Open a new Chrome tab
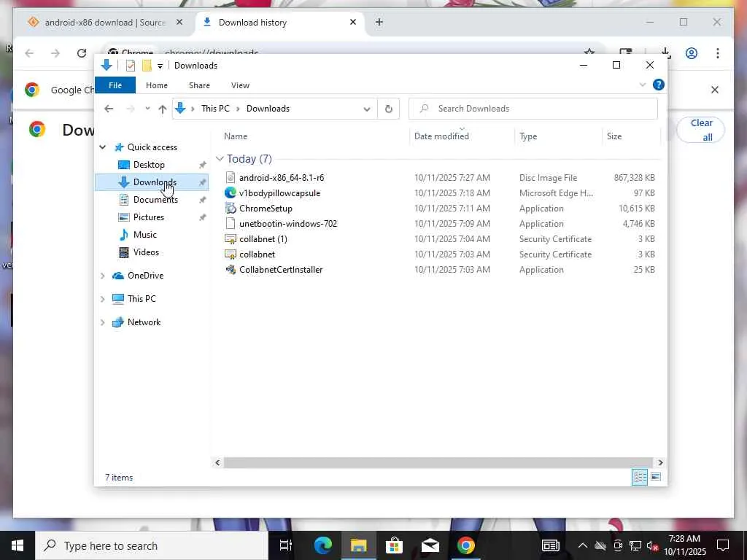 click(x=379, y=22)
